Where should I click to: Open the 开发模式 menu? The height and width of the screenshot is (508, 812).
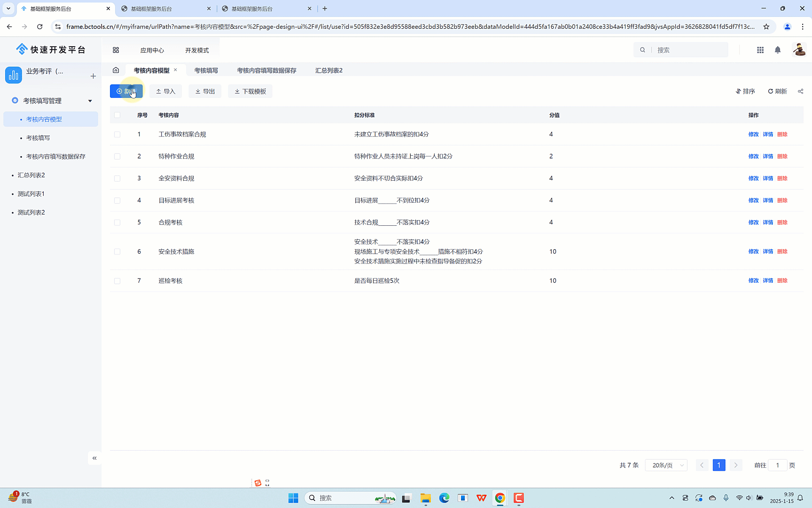click(197, 50)
